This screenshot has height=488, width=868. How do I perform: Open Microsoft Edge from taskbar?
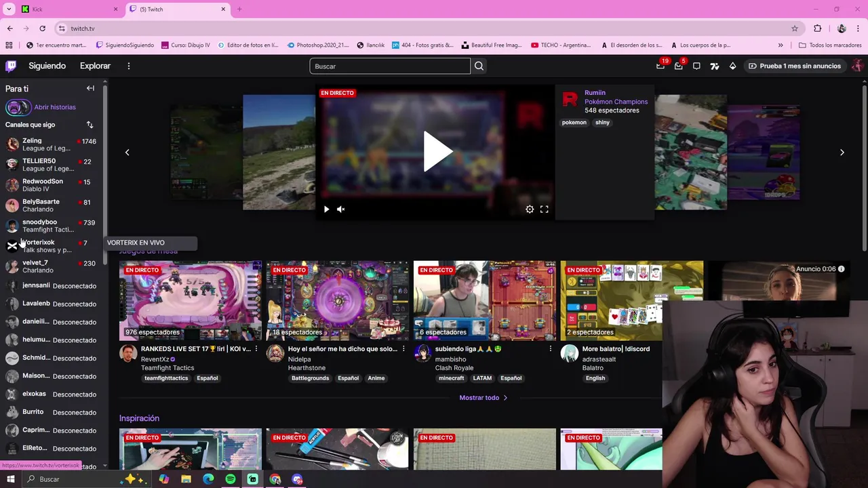(208, 479)
